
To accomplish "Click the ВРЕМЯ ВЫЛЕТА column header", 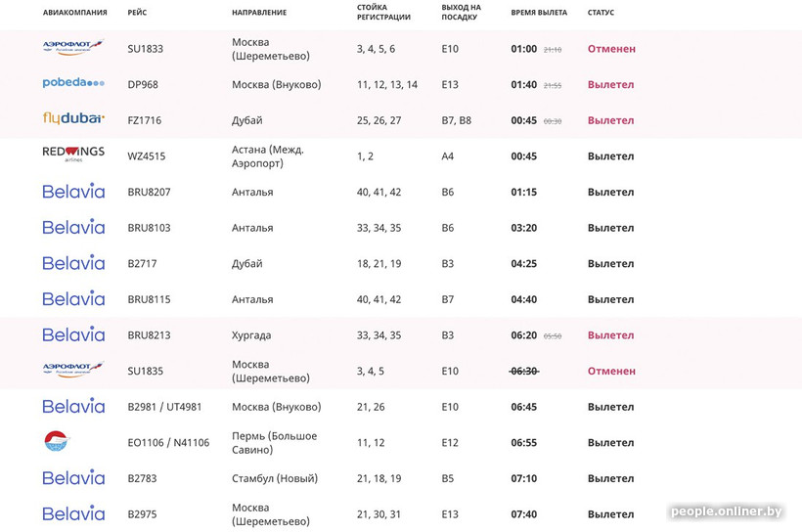I will point(539,13).
